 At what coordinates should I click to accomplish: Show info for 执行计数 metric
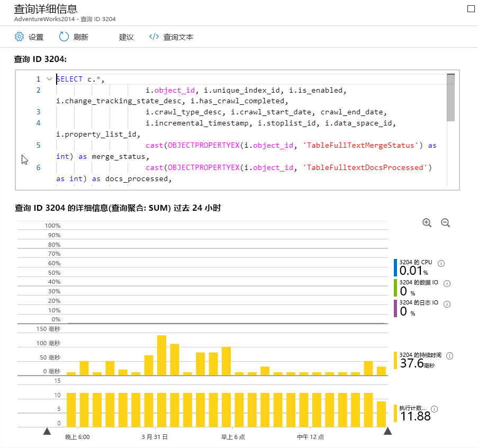coord(435,409)
